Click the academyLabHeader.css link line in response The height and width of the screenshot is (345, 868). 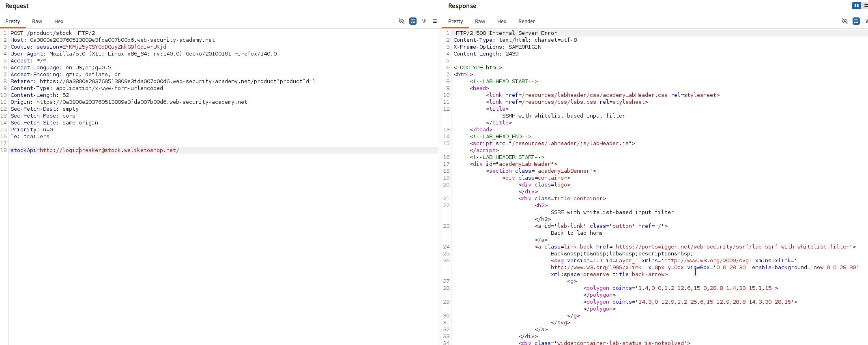[603, 95]
